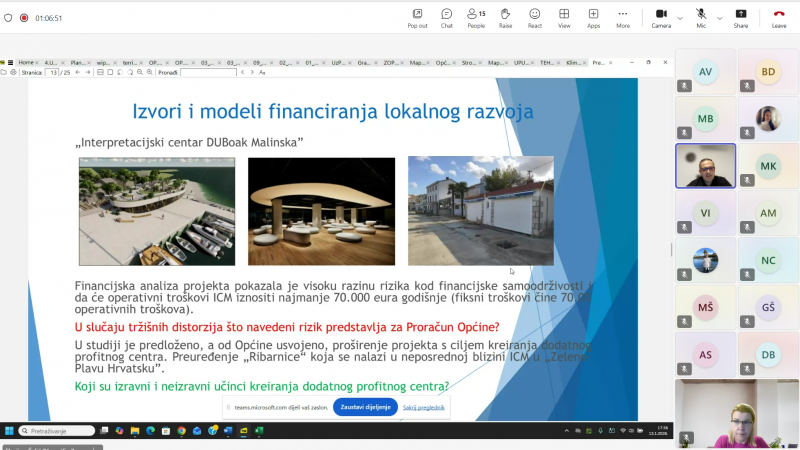Open the React emoji menu

click(535, 17)
